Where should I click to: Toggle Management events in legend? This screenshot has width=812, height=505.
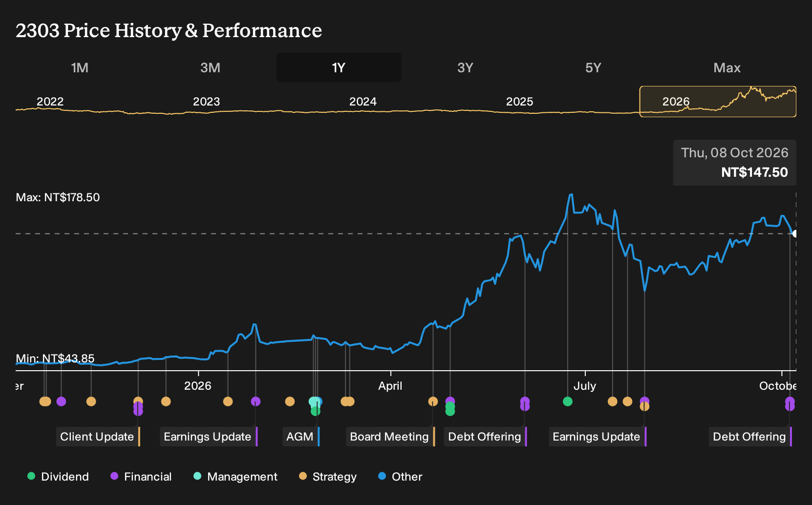tap(235, 477)
